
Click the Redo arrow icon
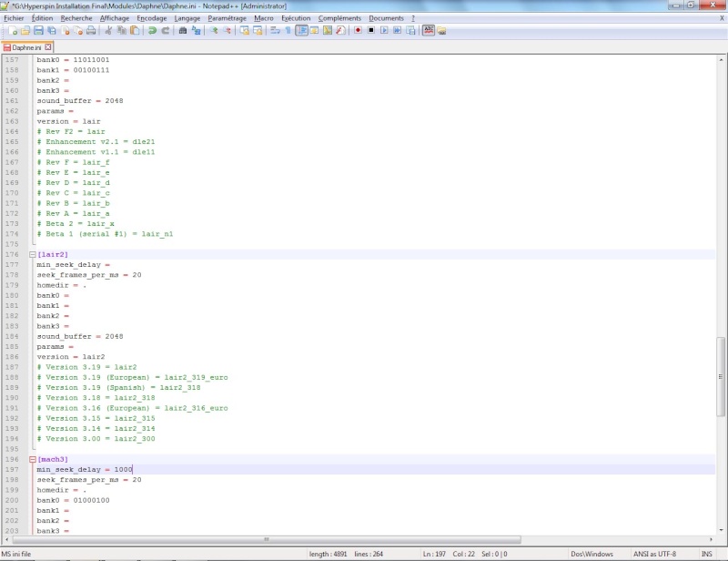pyautogui.click(x=165, y=31)
